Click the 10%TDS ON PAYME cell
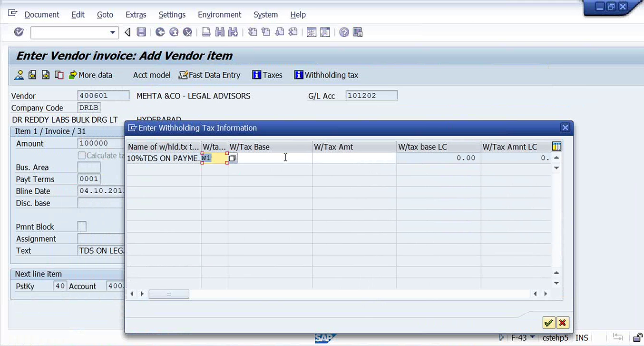The height and width of the screenshot is (346, 644). [164, 158]
